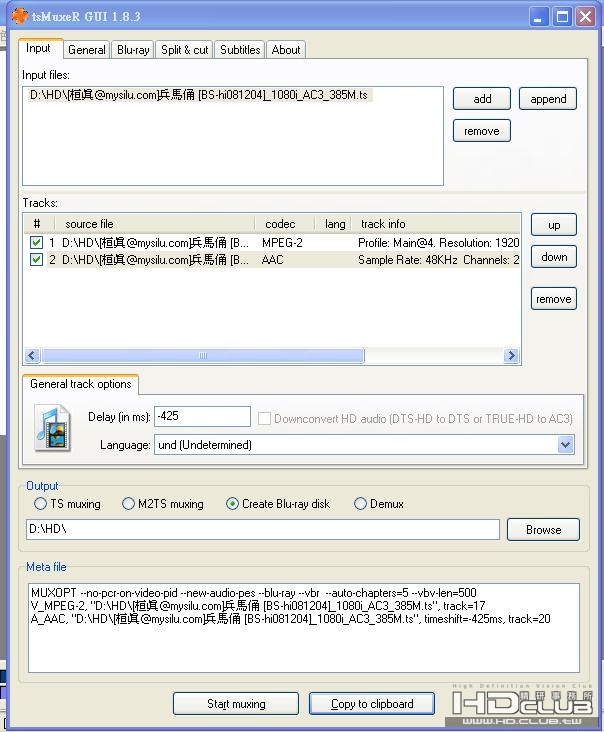Select the MPEG-2 codec cell
This screenshot has height=732, width=604.
tap(282, 243)
